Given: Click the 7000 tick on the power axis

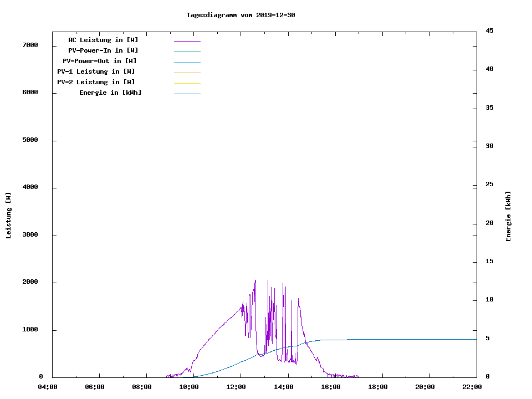Looking at the screenshot, I should point(29,45).
